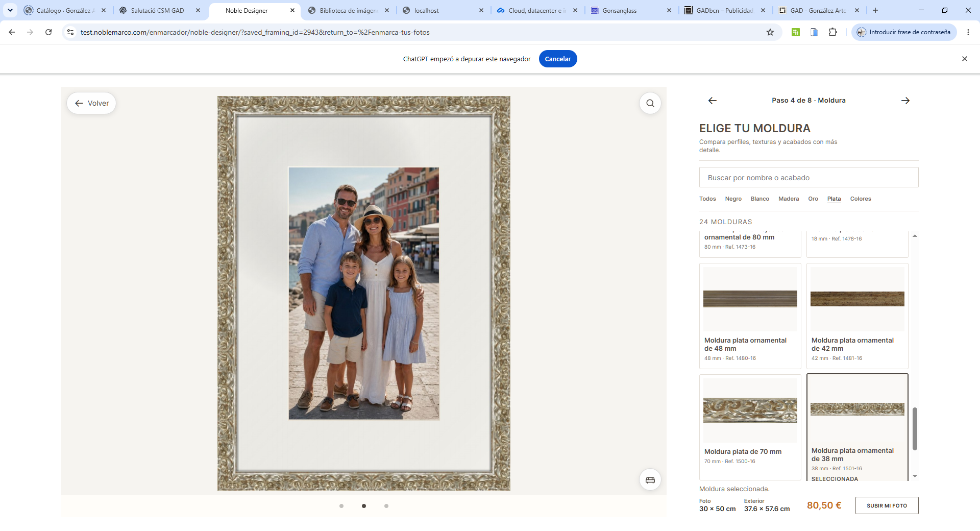The height and width of the screenshot is (531, 980).
Task: Click the green extension icon in toolbar
Action: 796,32
